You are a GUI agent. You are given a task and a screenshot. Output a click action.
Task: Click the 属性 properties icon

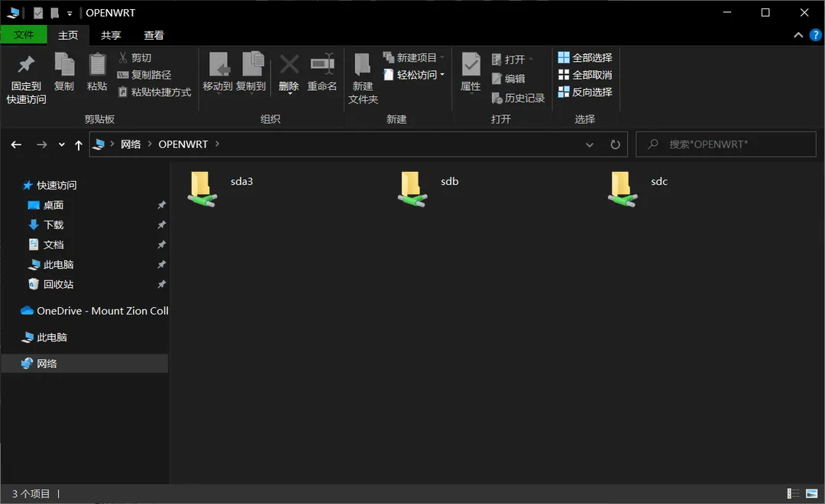(x=471, y=73)
